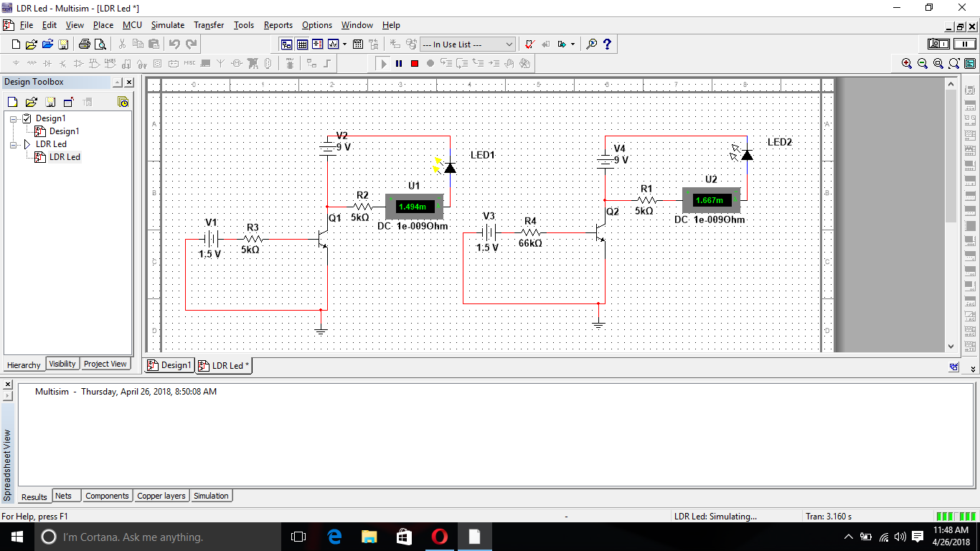Image resolution: width=980 pixels, height=551 pixels.
Task: Open the Reports menu
Action: coord(278,25)
